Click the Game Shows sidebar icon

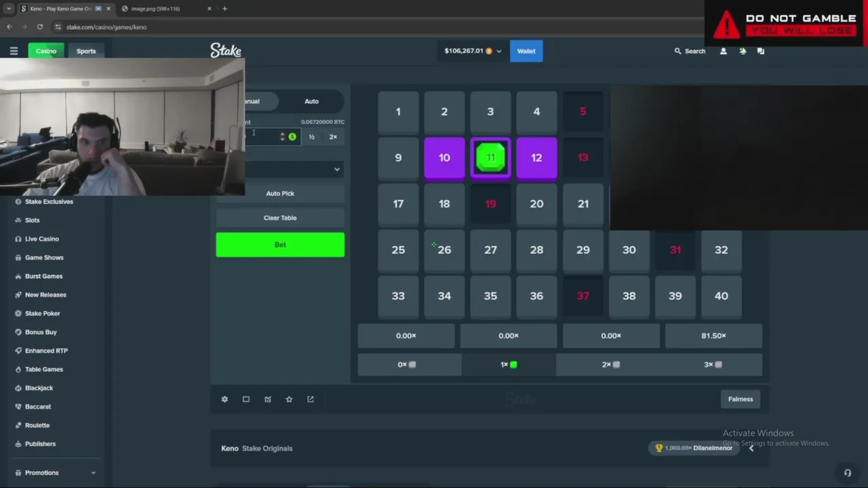[x=18, y=258]
